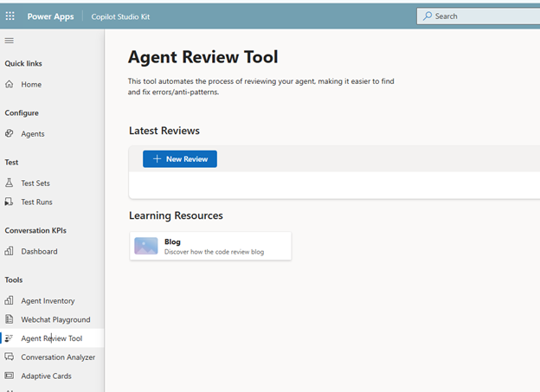This screenshot has height=392, width=540.
Task: Click the Power Apps brand link
Action: tap(50, 16)
